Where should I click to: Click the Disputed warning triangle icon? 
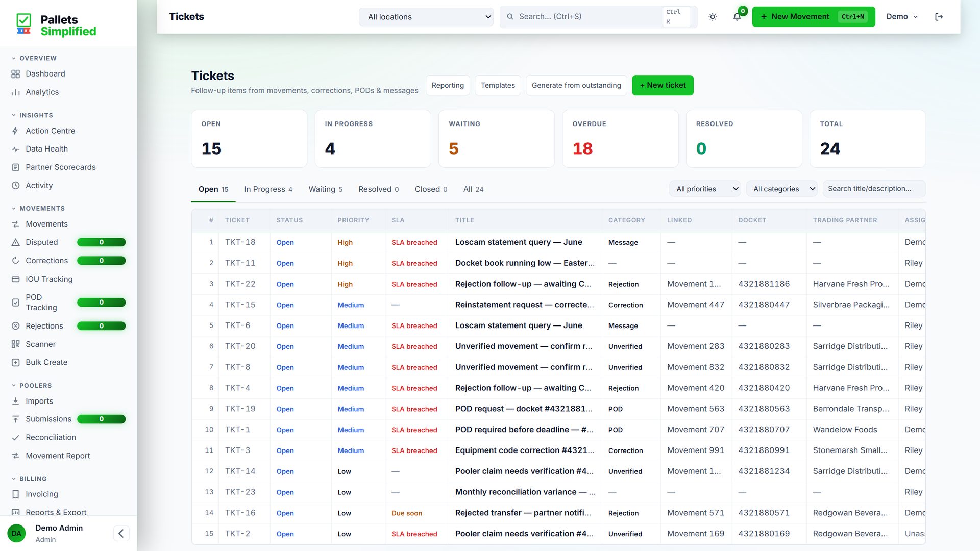15,242
